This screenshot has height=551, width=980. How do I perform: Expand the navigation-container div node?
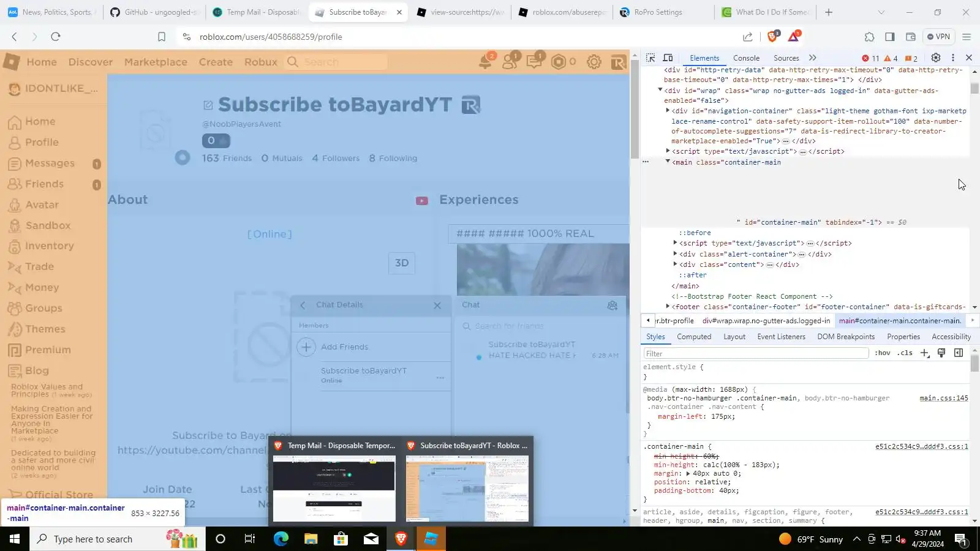(x=668, y=111)
